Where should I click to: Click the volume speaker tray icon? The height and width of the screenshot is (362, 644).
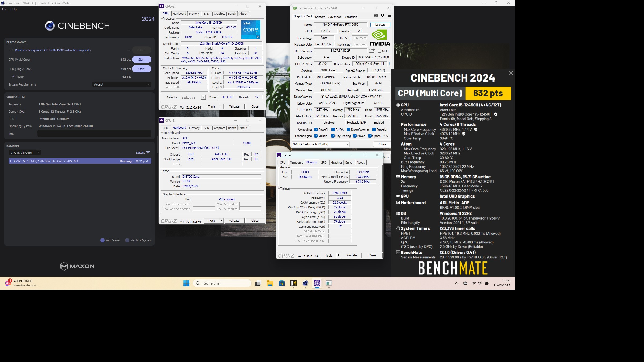480,283
